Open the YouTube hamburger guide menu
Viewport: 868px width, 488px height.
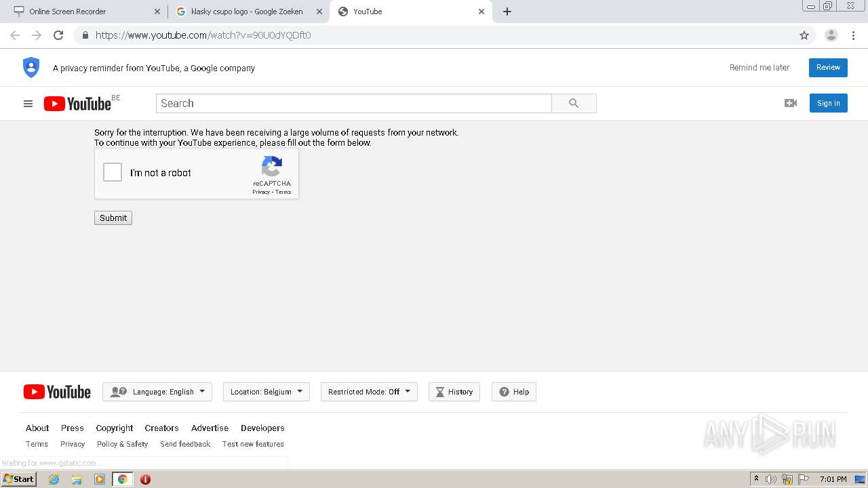[x=28, y=104]
